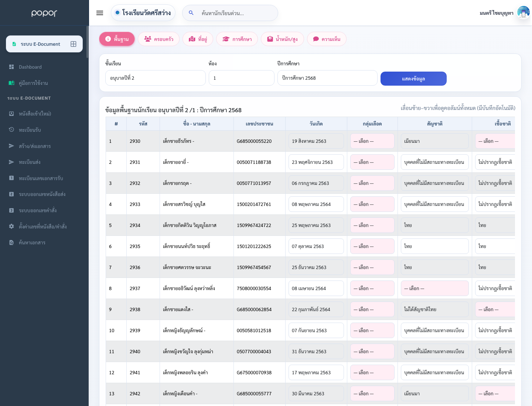532x406 pixels.
Task: Open the ความเห็น tab
Action: point(327,39)
